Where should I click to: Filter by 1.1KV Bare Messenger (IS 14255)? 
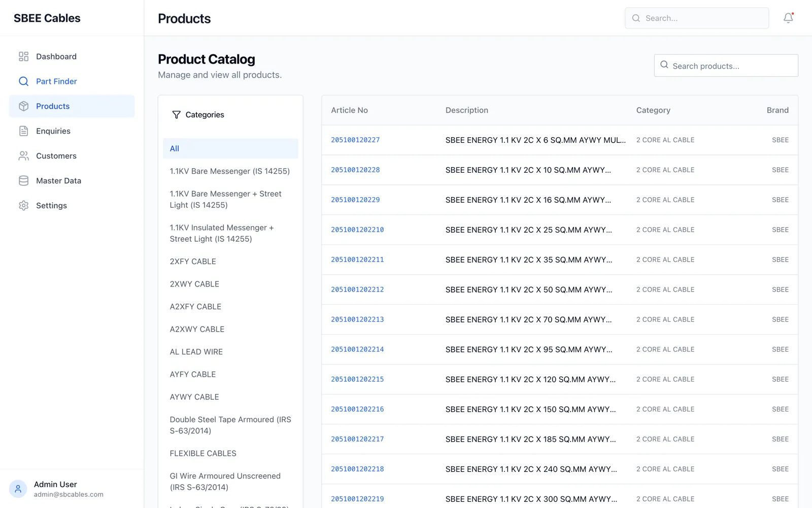[230, 171]
